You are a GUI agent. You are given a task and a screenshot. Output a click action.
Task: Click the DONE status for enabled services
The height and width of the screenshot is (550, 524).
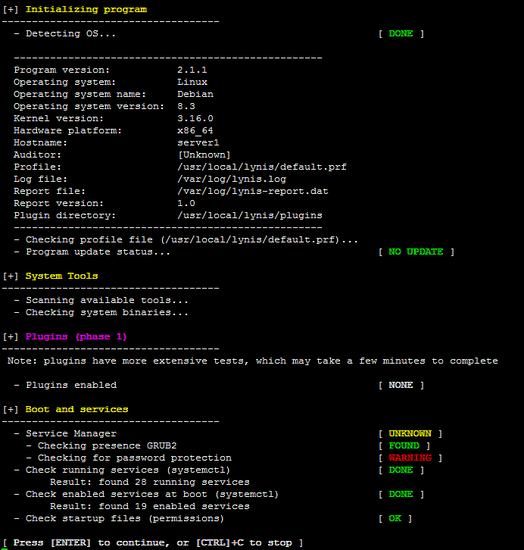tap(401, 494)
